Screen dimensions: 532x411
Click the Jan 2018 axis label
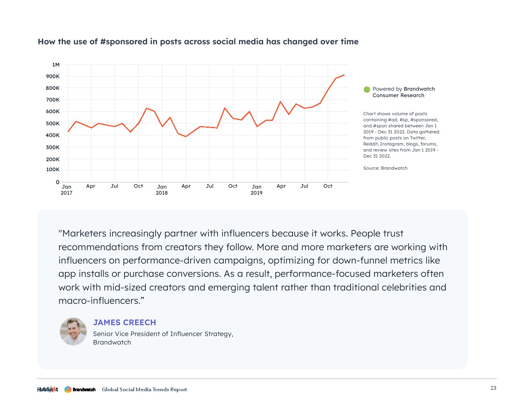(162, 190)
